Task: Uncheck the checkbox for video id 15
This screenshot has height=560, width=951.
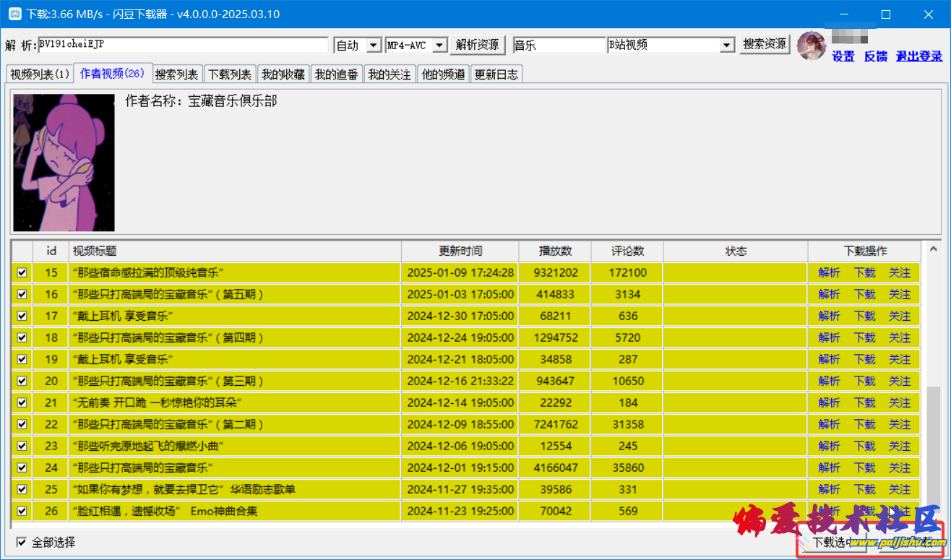Action: pyautogui.click(x=22, y=272)
